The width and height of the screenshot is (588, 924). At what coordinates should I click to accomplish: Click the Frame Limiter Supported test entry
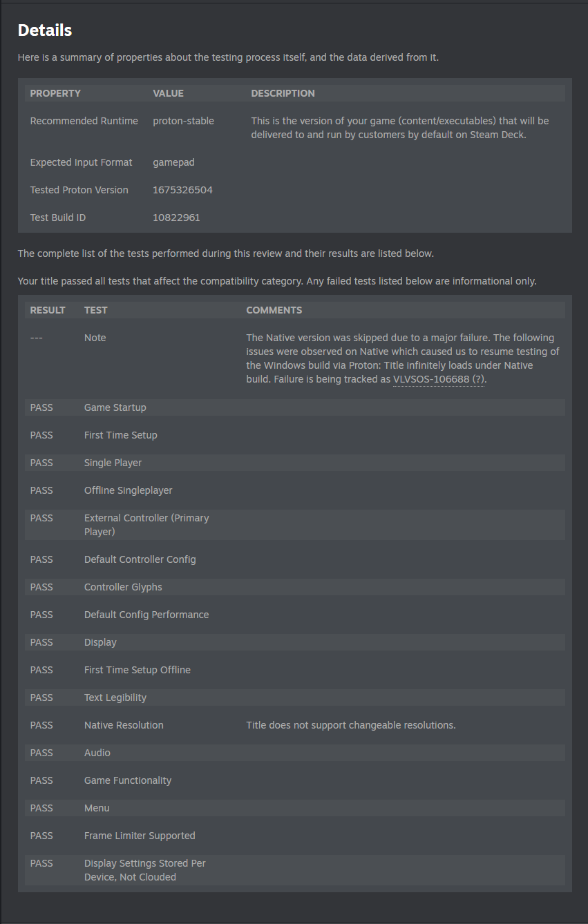point(140,836)
